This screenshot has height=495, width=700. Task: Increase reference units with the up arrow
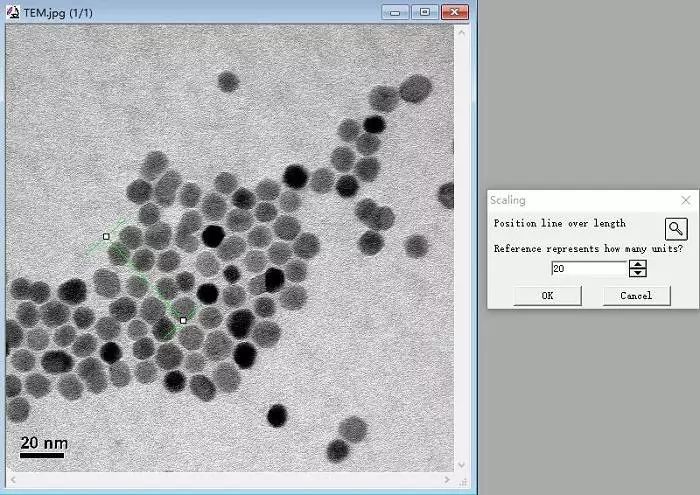(x=638, y=264)
